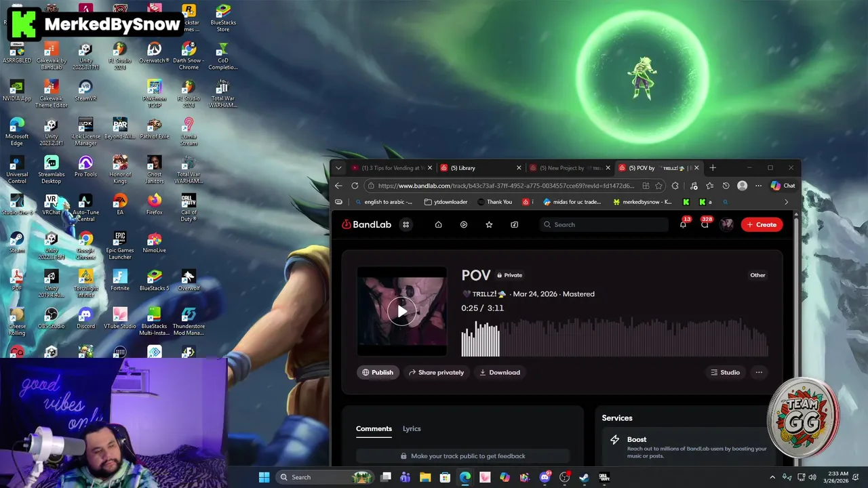Reload the BandLab page
The width and height of the screenshot is (868, 488).
355,186
